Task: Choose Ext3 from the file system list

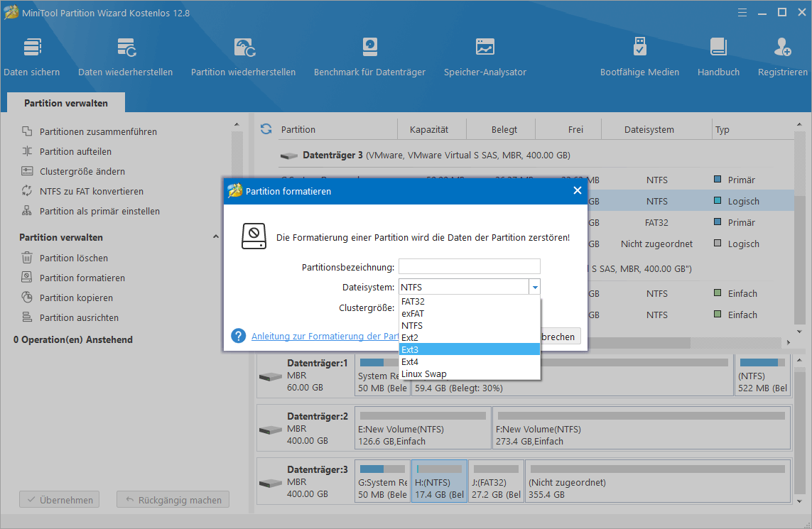Action: (x=469, y=349)
